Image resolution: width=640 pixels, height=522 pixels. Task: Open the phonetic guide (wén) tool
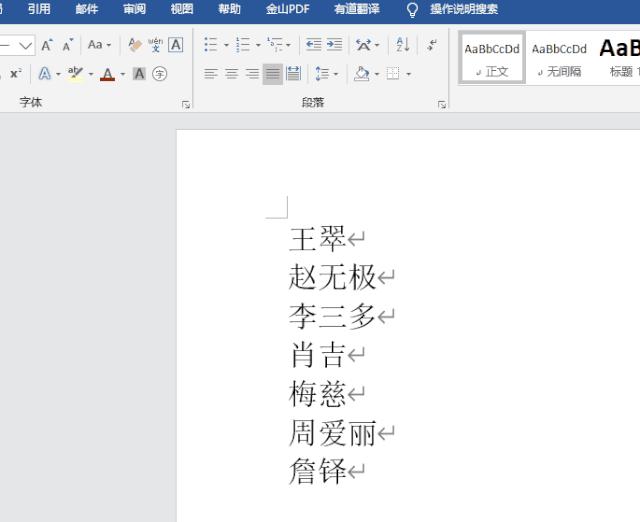pyautogui.click(x=156, y=44)
